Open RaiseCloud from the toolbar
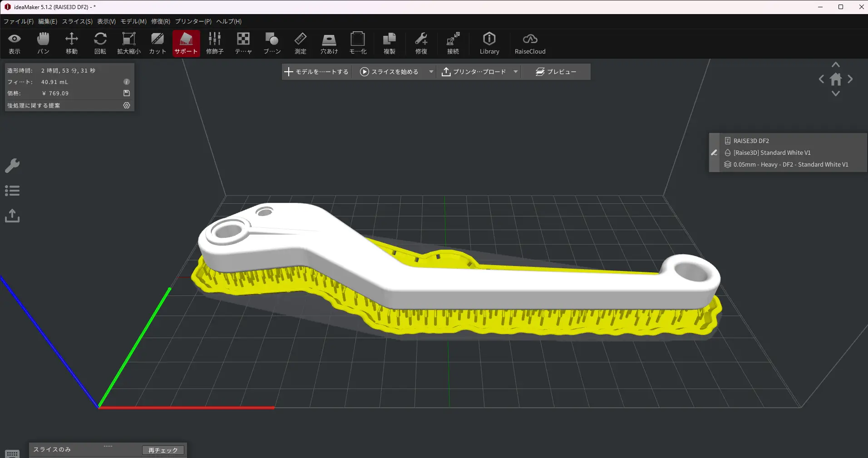868x458 pixels. (530, 44)
